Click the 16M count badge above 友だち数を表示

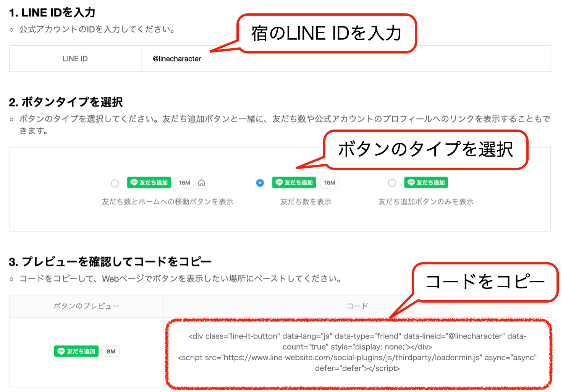(329, 183)
